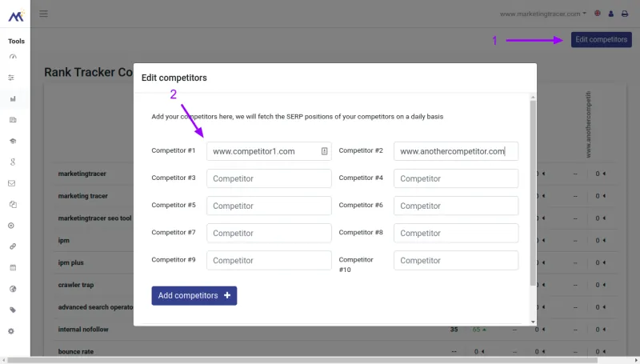Focus the Competitor #10 input field

[456, 260]
